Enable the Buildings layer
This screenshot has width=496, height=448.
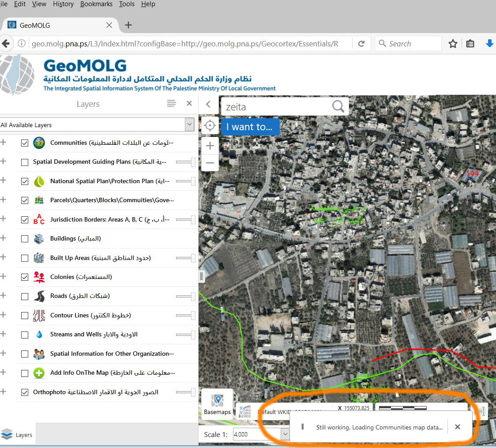point(25,239)
